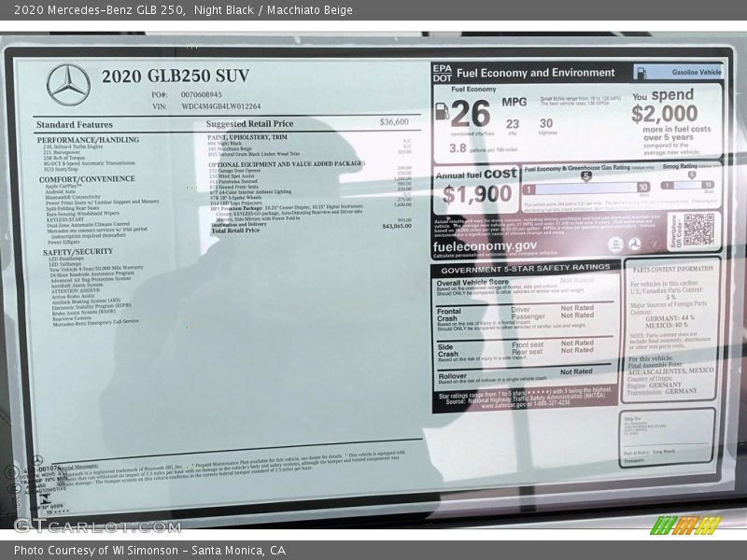Select the $36,600 price
This screenshot has width=747, height=560.
point(394,122)
